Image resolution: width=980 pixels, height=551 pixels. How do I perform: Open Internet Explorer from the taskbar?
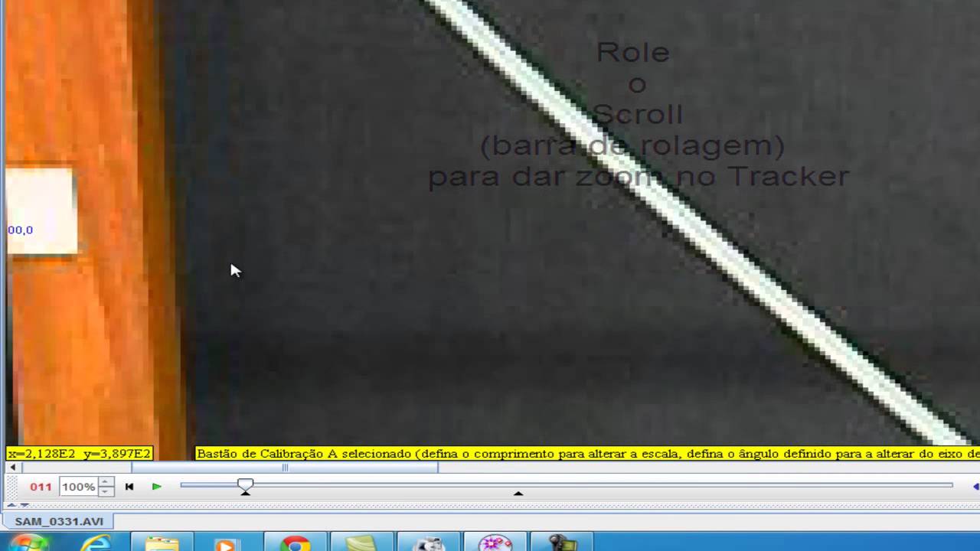(96, 543)
